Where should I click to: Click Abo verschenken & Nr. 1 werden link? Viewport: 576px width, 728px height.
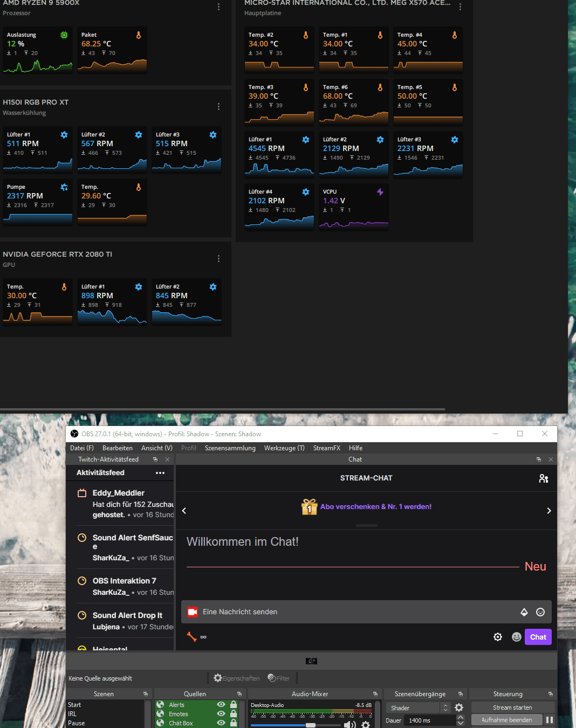pyautogui.click(x=376, y=506)
